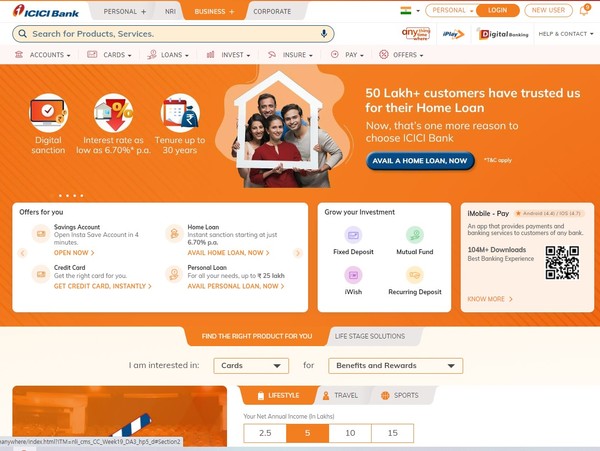Select Find The Right Product For You tab
Screen dimensions: 600x451
(x=257, y=336)
